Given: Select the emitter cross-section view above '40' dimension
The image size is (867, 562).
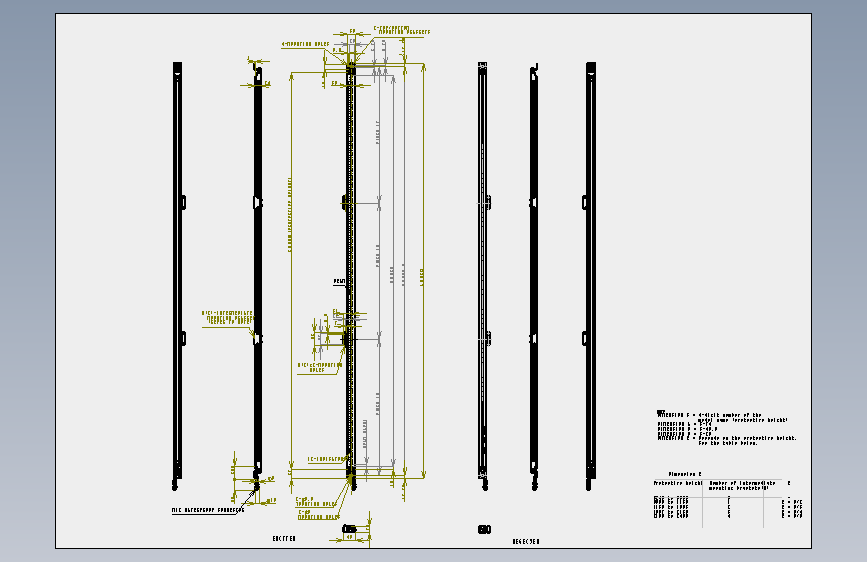Looking at the screenshot, I should (349, 529).
